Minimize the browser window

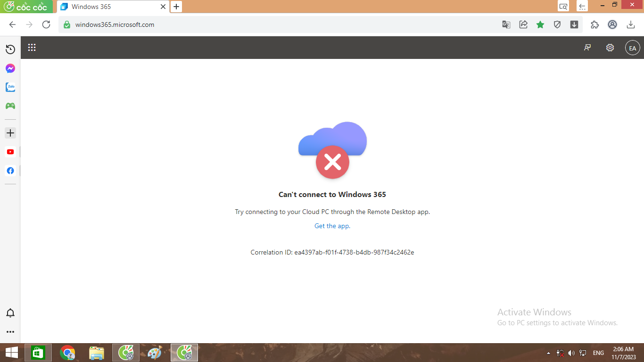click(603, 5)
